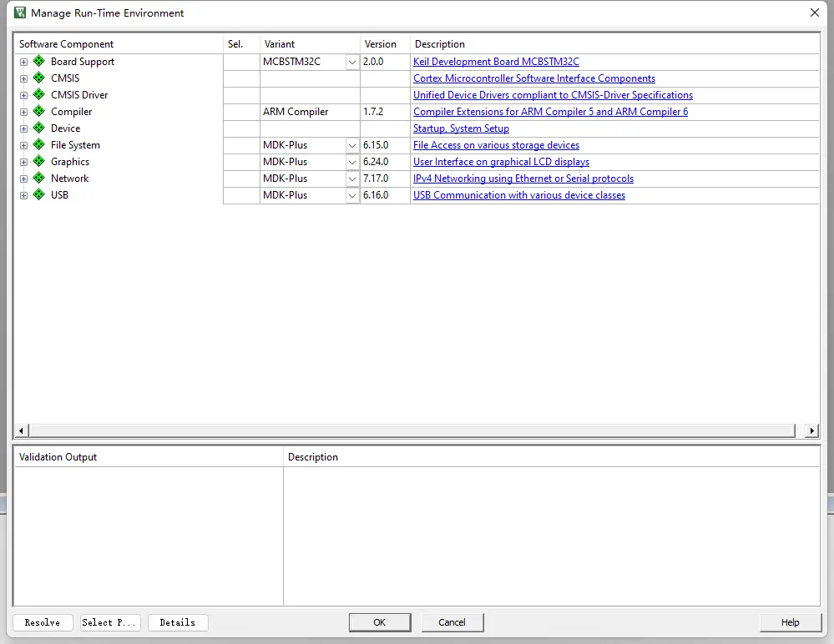Image resolution: width=834 pixels, height=644 pixels.
Task: Open IPv4 Networking using Ethernet link
Action: pyautogui.click(x=523, y=179)
